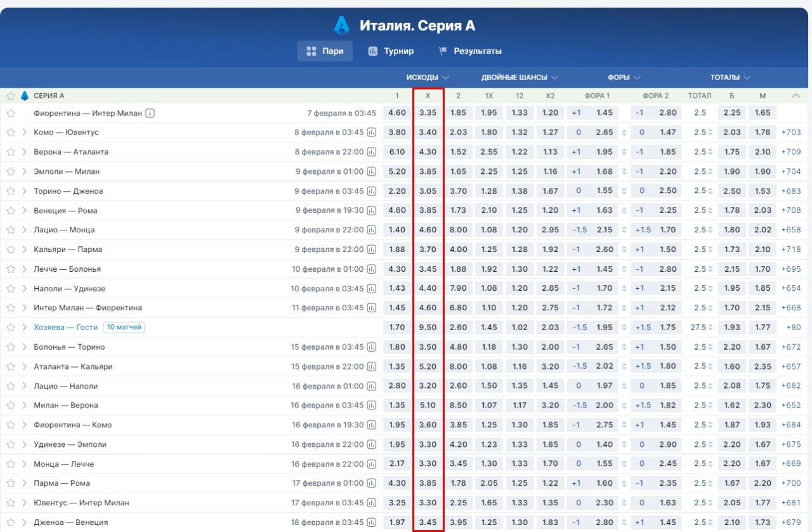Screen dimensions: 812x532
Task: Open statistics icon for Лацио — Наполи
Action: pos(372,386)
